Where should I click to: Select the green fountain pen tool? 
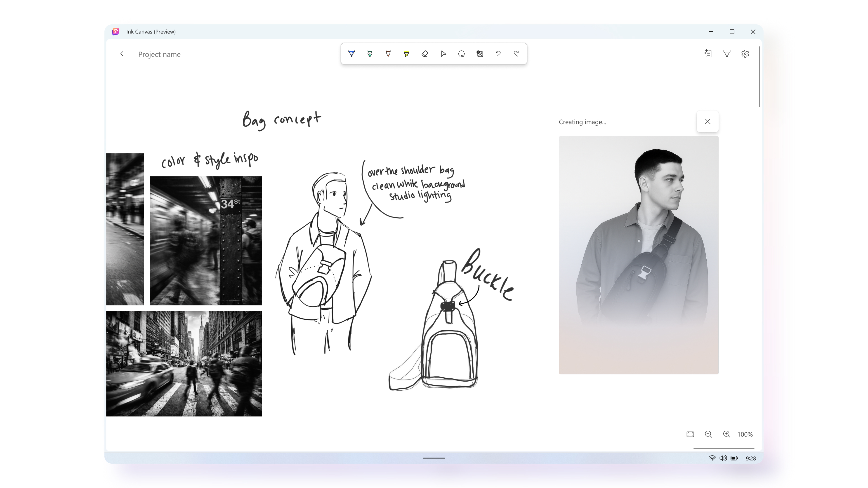tap(370, 54)
